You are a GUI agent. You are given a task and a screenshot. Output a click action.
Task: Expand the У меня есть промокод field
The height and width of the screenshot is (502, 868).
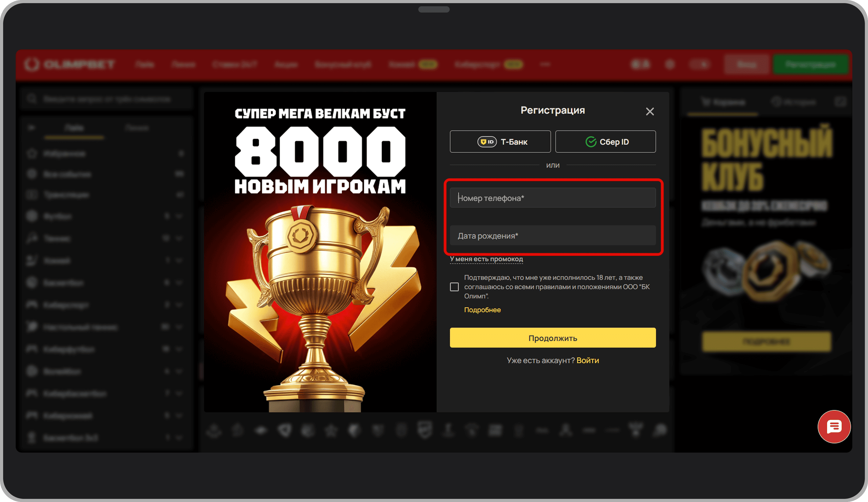486,259
